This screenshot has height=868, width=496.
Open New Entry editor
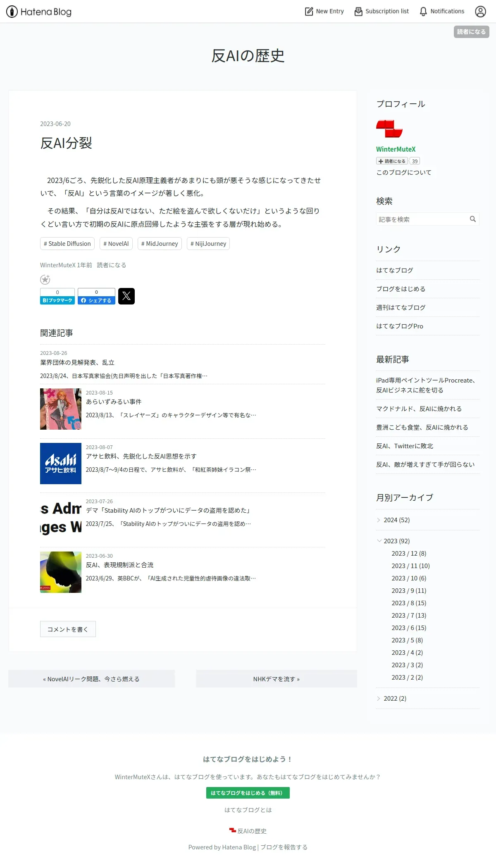324,12
